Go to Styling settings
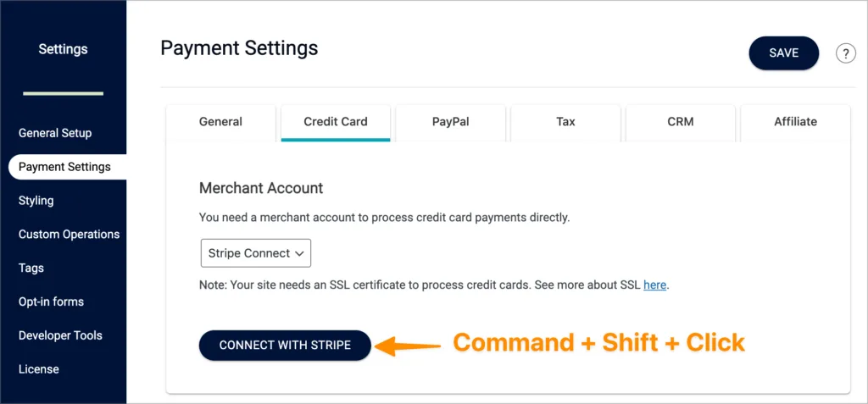The height and width of the screenshot is (404, 868). pos(36,201)
